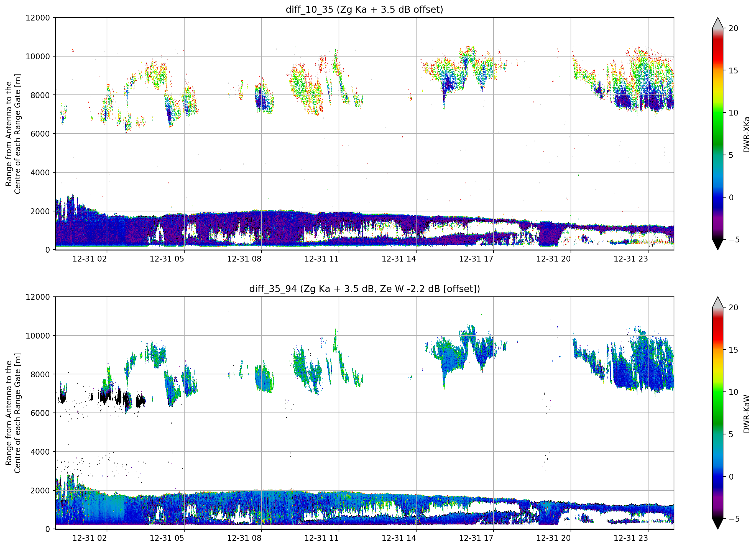
Task: Click the 20 tick on DWR-XKa colorbar
Action: click(733, 28)
